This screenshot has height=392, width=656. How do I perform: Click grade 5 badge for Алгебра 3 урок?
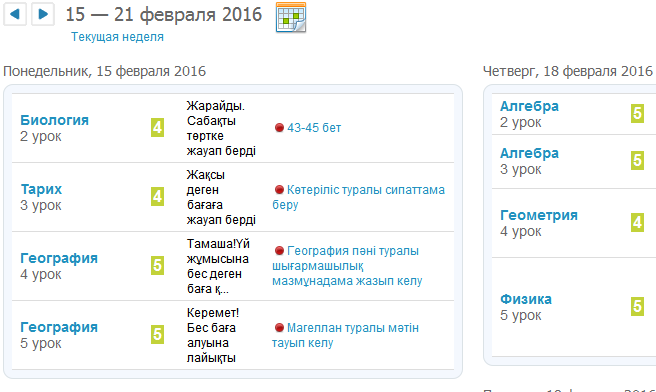click(637, 160)
